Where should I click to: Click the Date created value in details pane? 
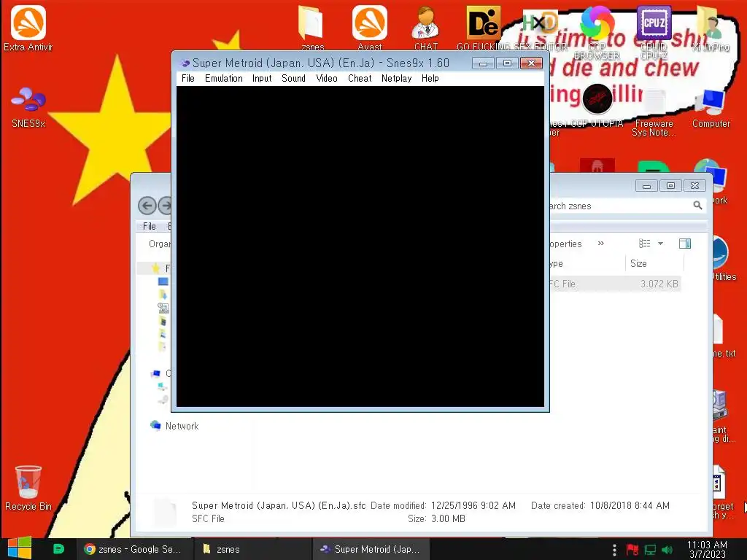[630, 505]
